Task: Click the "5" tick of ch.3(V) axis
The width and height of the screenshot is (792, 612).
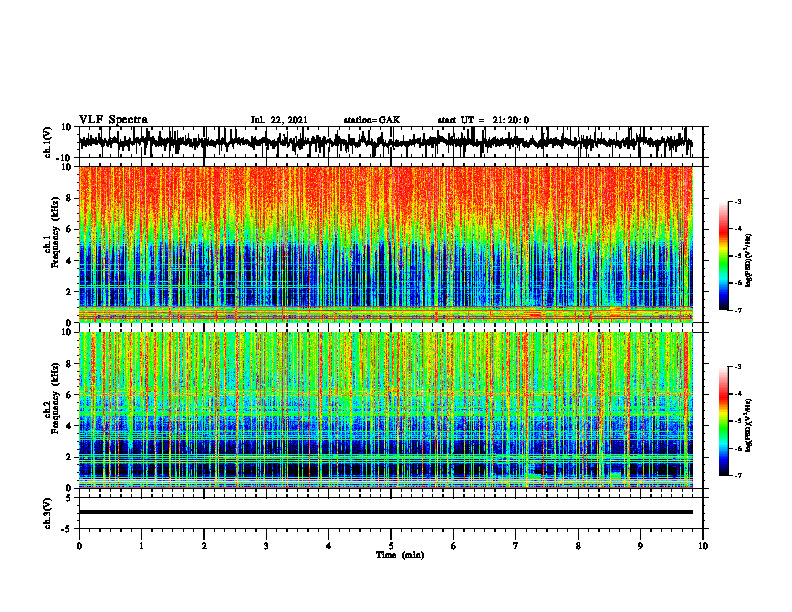Action: click(x=70, y=497)
